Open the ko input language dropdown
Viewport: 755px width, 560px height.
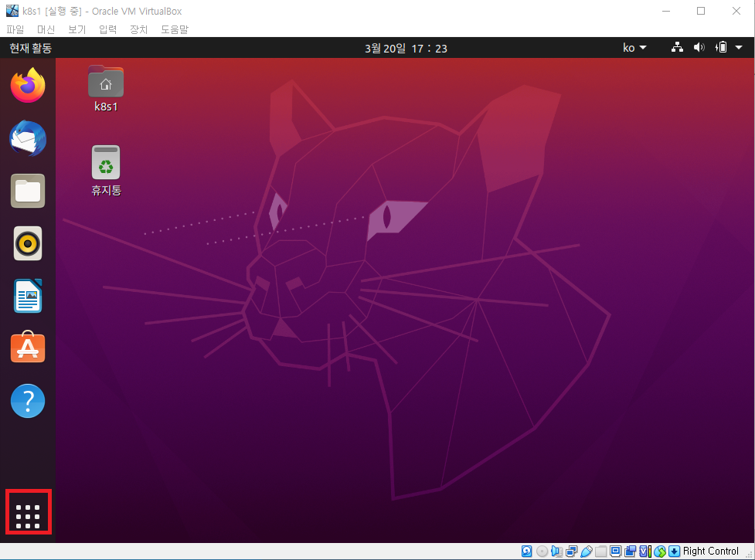(634, 47)
